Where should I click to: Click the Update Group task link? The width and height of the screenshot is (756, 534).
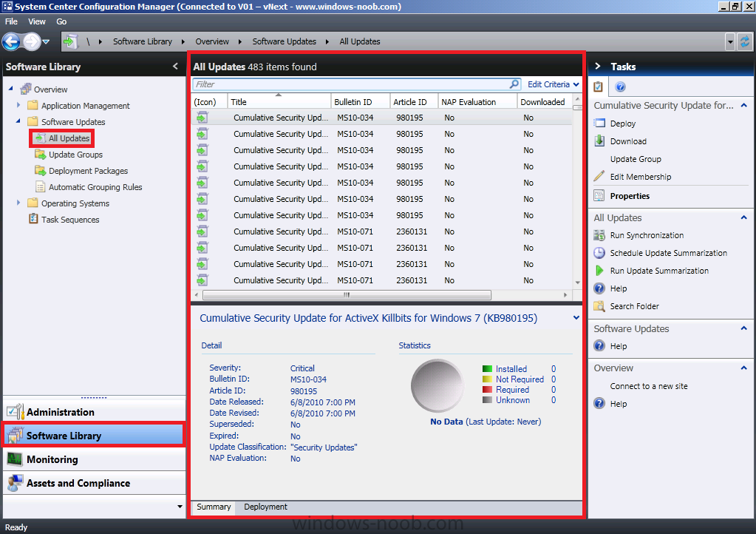(636, 159)
